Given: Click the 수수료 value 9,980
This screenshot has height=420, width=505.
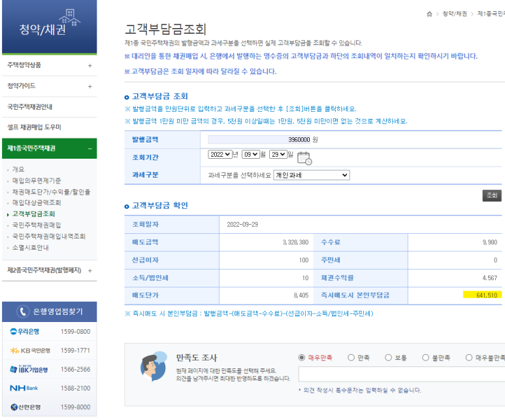Looking at the screenshot, I should [x=489, y=242].
